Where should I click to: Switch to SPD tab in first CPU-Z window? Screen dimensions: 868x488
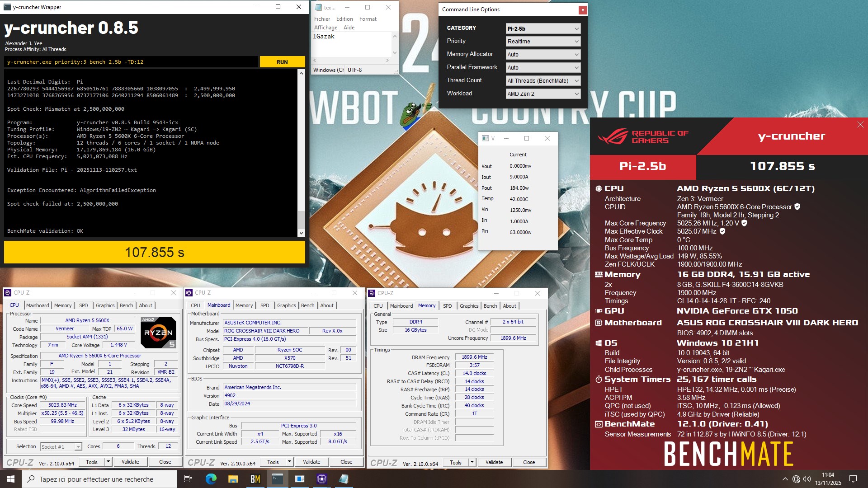click(x=84, y=305)
